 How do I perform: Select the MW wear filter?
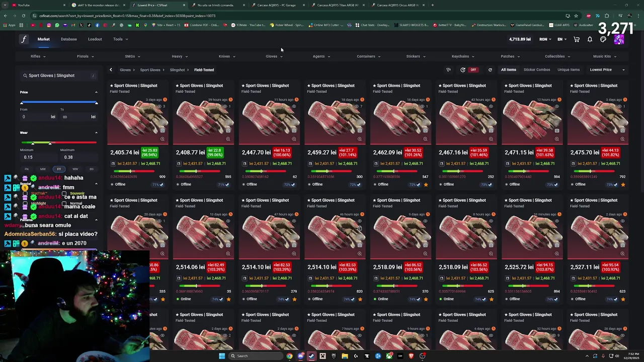[x=43, y=169]
